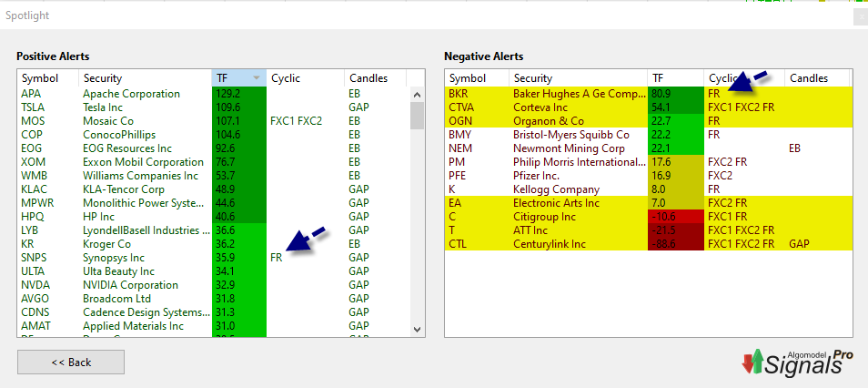Click KLAC symbol

(35, 189)
